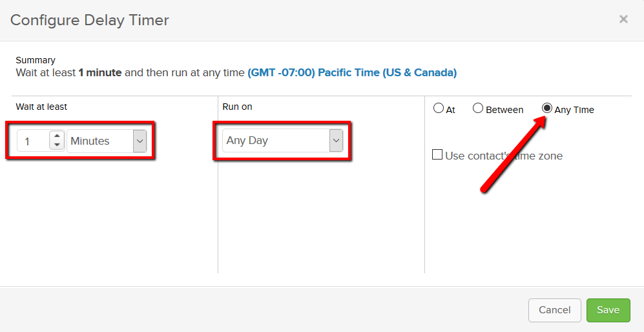Enable Use contact's time zone checkbox
This screenshot has height=332, width=644.
tap(437, 155)
